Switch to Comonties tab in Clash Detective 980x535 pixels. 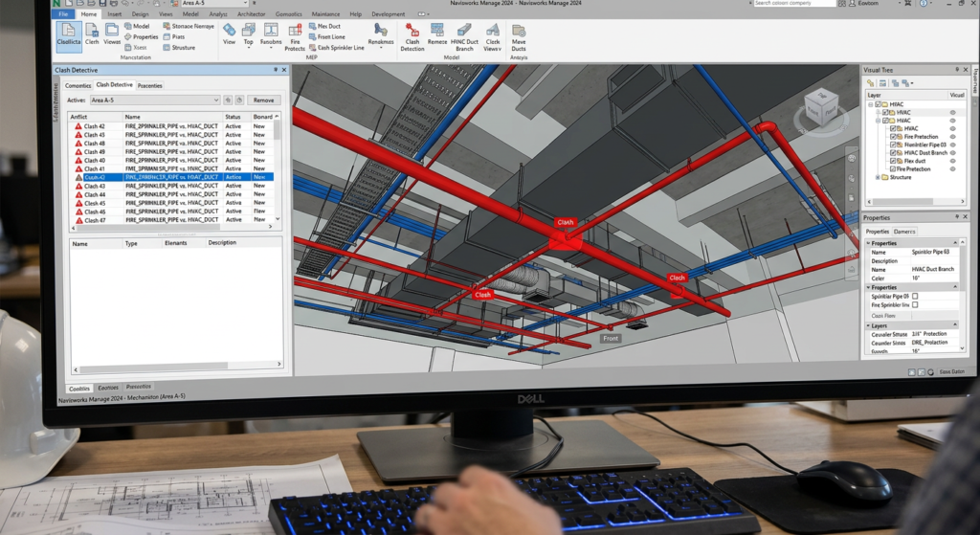click(x=78, y=85)
